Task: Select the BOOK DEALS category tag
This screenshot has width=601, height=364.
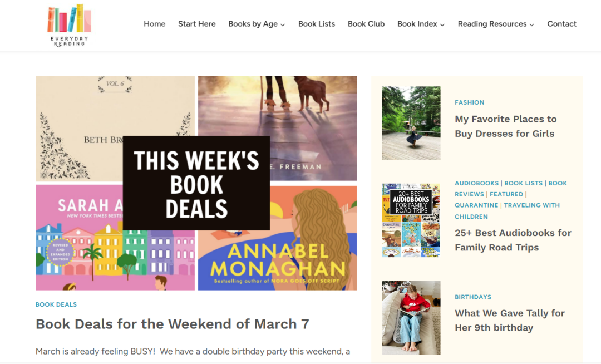Action: pos(56,304)
